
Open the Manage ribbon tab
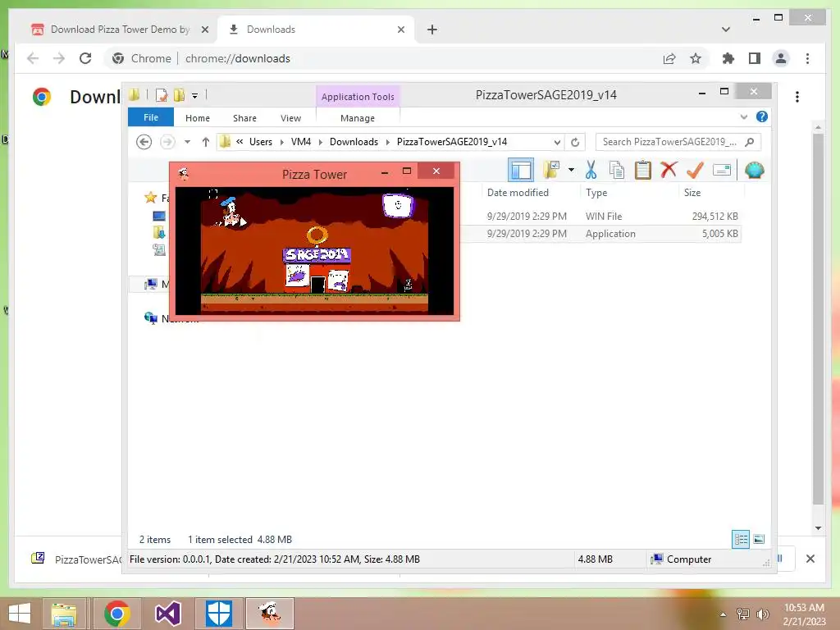pos(358,118)
